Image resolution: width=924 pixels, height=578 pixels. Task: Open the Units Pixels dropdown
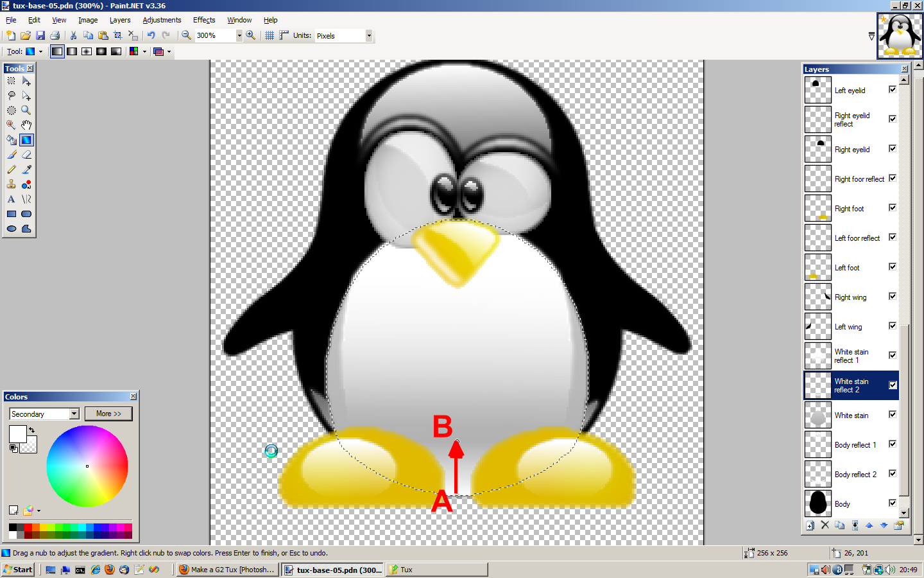(x=369, y=36)
